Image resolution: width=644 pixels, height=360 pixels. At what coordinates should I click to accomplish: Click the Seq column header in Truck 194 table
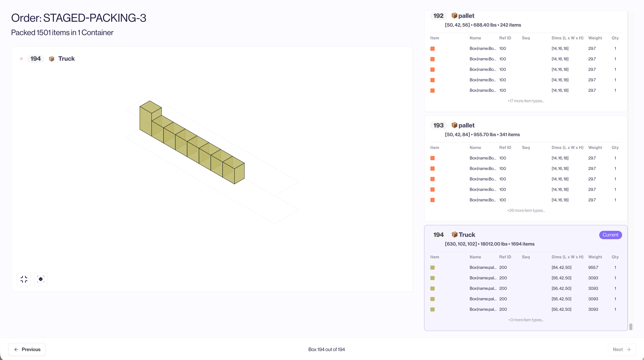click(x=526, y=257)
